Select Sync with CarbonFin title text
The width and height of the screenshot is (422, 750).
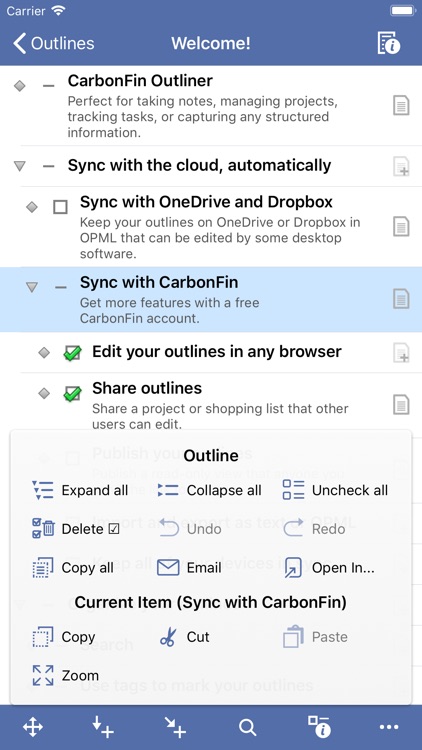click(158, 282)
